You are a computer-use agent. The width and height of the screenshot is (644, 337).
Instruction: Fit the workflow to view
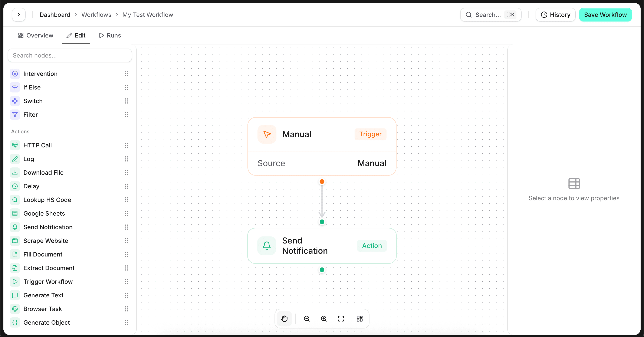pos(341,319)
